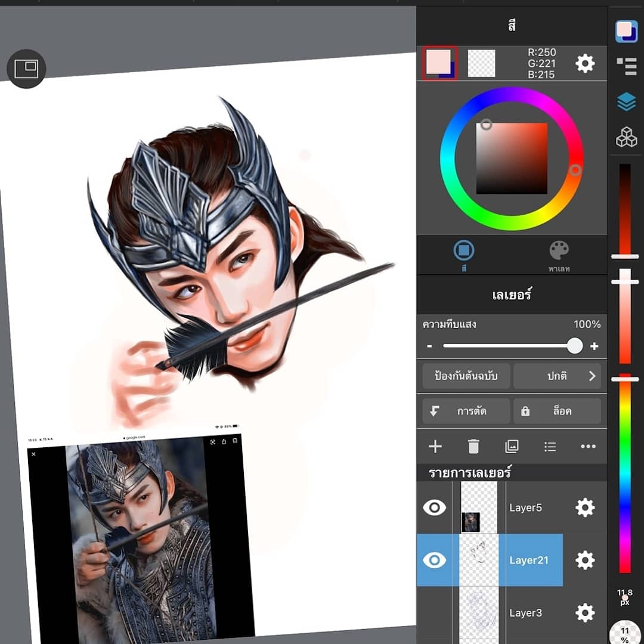
Task: Select the Layer5 name row
Action: pos(526,507)
